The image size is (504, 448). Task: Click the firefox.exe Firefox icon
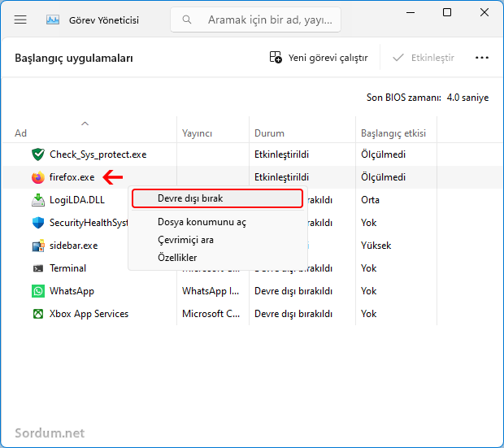[38, 177]
